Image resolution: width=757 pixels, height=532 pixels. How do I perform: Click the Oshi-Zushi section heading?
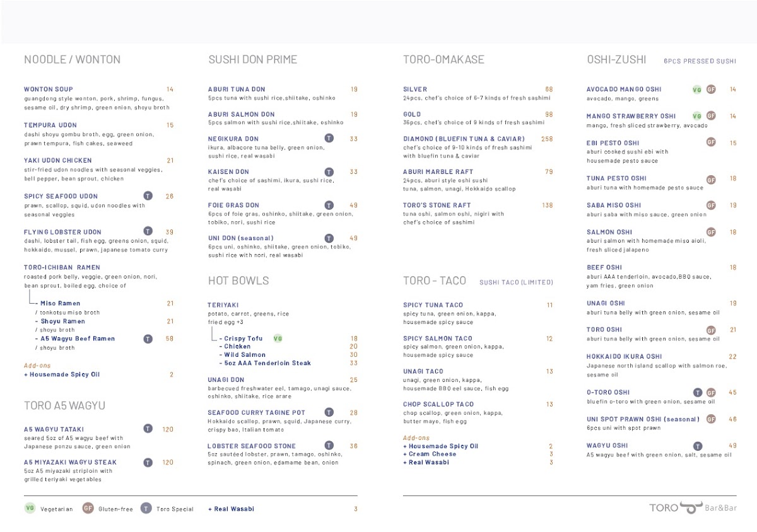[x=616, y=60]
